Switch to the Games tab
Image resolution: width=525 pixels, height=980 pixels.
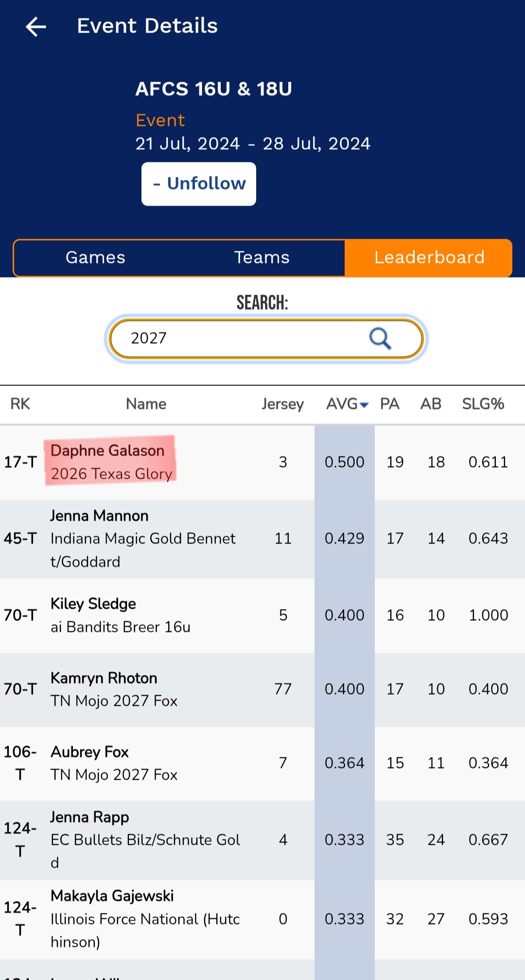pos(95,258)
